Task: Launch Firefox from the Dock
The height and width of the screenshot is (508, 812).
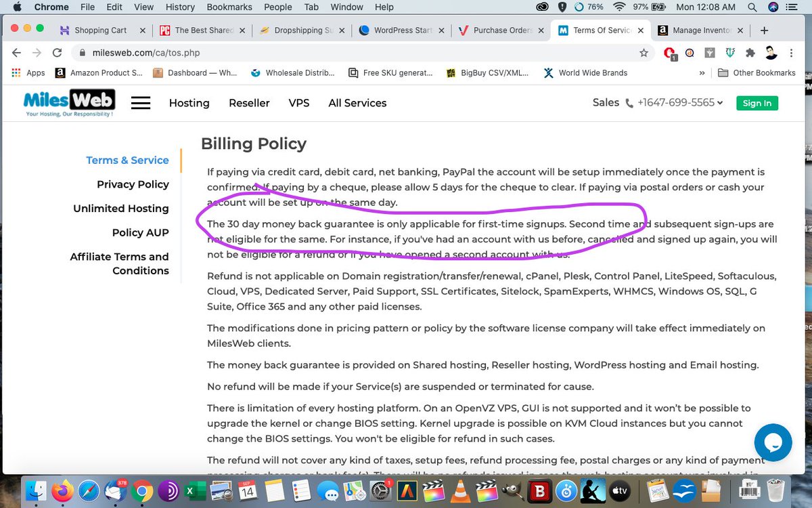Action: pyautogui.click(x=62, y=490)
